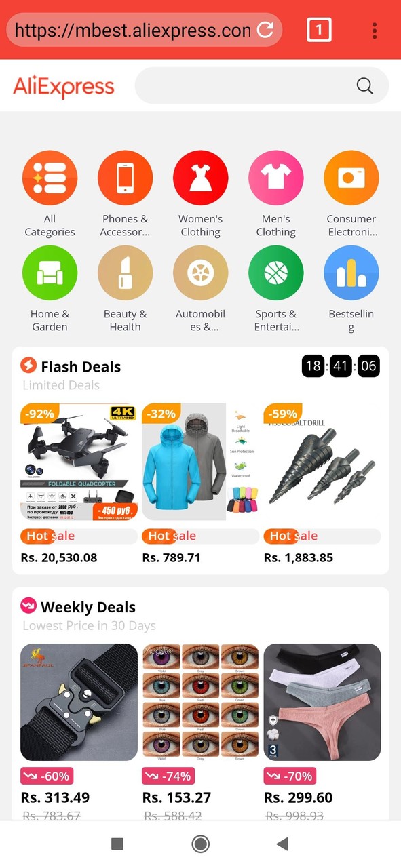The image size is (401, 868).
Task: Open Sports & Entertainment basketball icon
Action: pyautogui.click(x=275, y=273)
